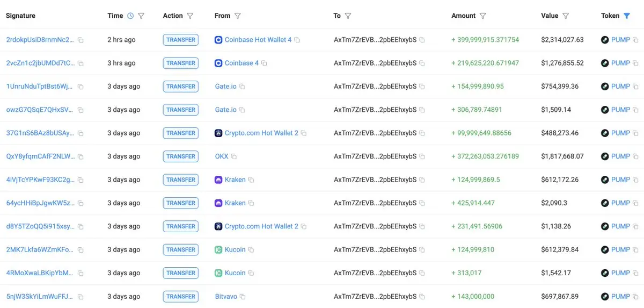Image resolution: width=644 pixels, height=308 pixels.
Task: Open the To column filter
Action: [348, 16]
